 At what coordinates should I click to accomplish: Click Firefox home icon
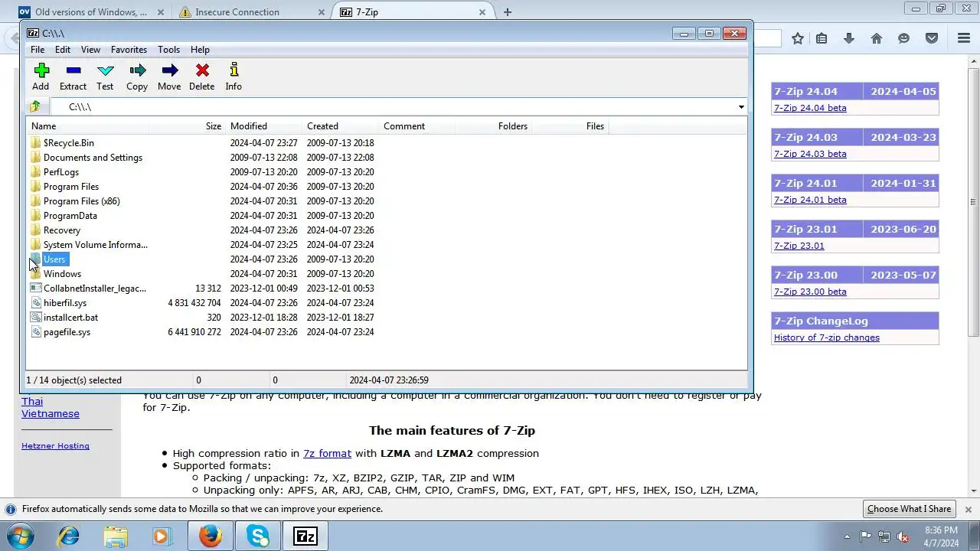point(877,38)
